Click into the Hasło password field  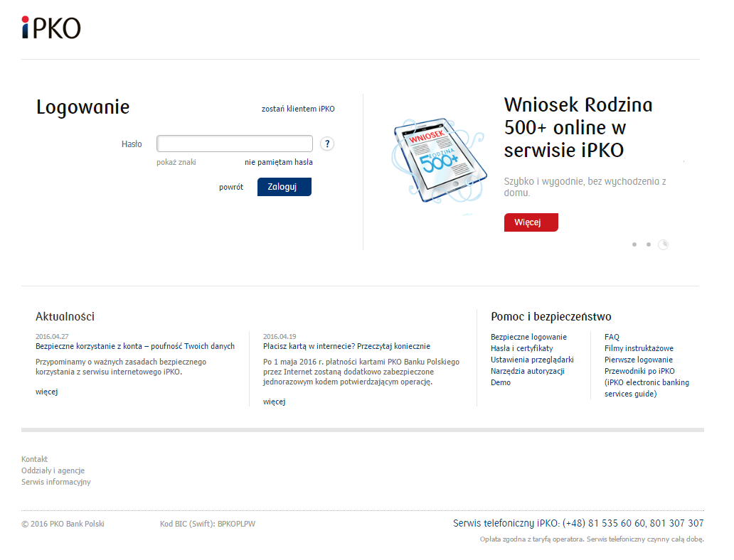(x=234, y=144)
